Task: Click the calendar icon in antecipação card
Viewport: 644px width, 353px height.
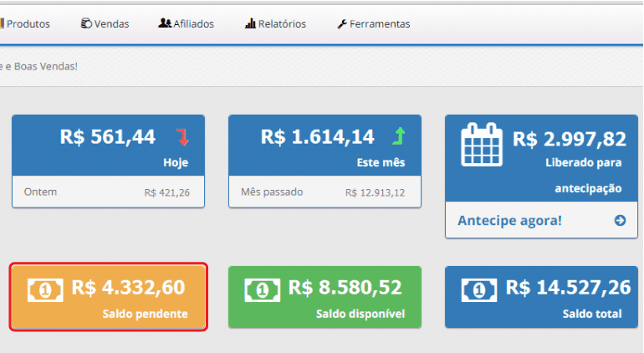Action: click(x=482, y=145)
